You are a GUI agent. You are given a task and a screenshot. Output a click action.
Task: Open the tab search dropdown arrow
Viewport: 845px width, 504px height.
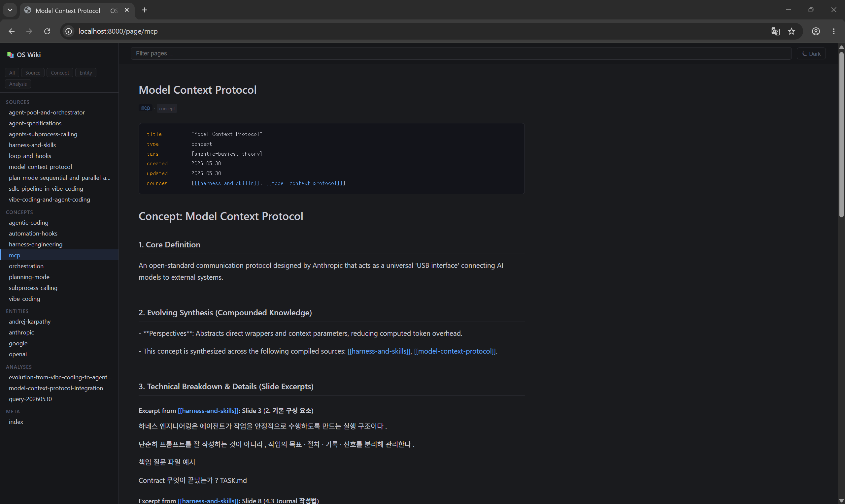pos(10,10)
